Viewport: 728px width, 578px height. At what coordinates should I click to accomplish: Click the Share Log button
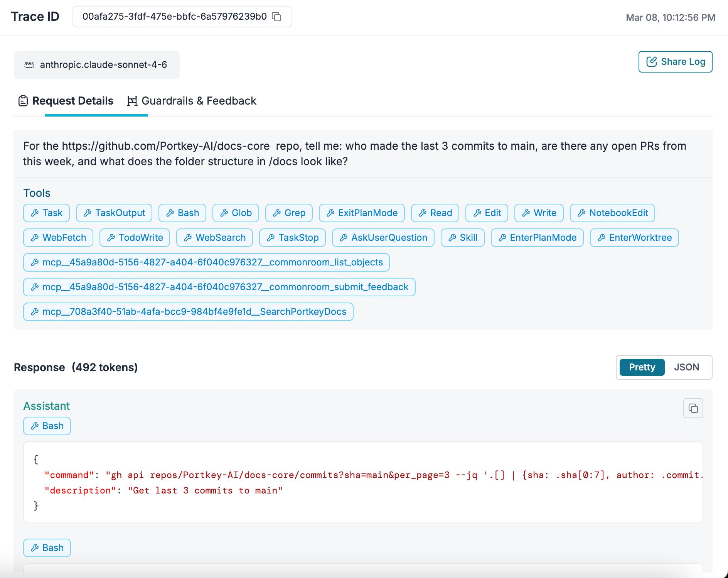pyautogui.click(x=675, y=62)
